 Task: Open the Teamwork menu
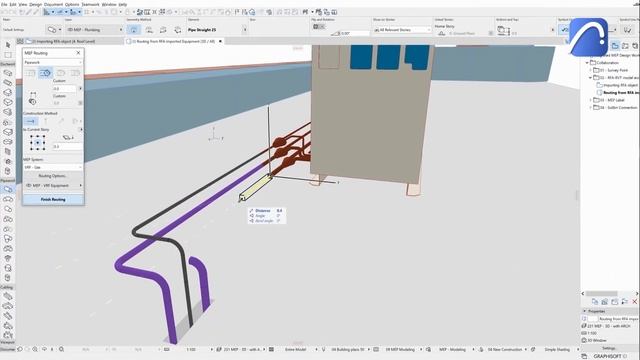click(90, 4)
